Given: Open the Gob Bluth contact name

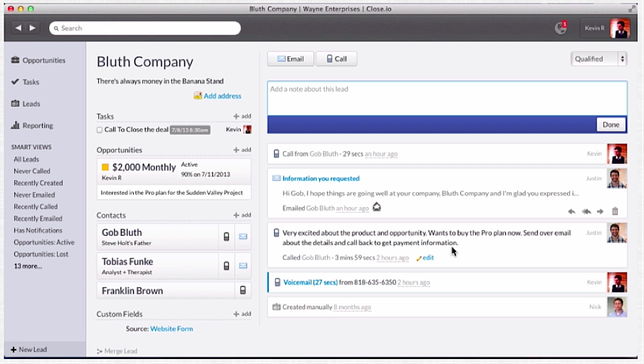Looking at the screenshot, I should (122, 232).
